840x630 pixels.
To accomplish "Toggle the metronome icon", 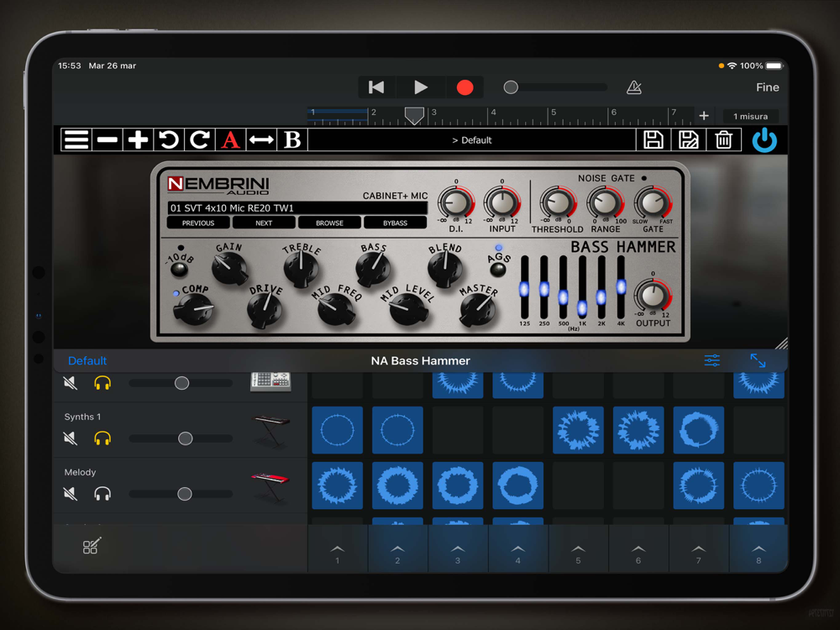I will (x=633, y=87).
